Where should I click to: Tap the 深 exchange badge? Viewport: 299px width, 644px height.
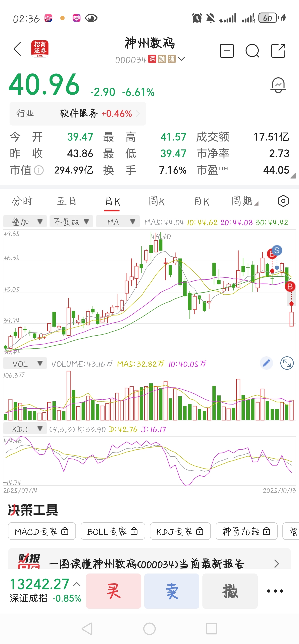(x=152, y=59)
